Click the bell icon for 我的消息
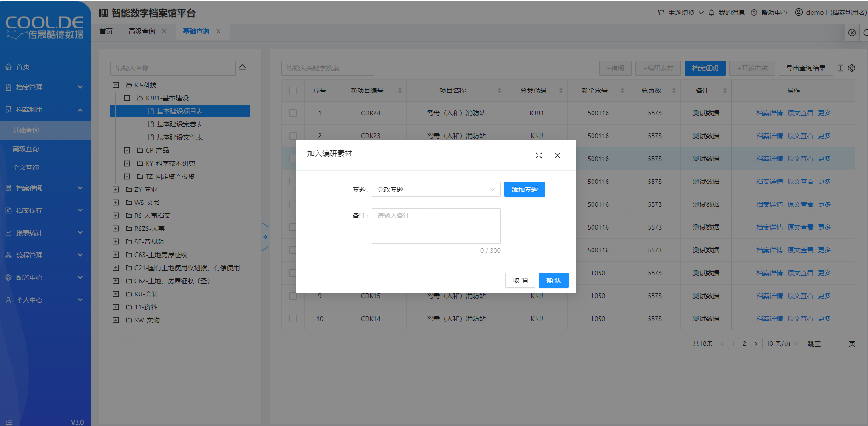 [x=712, y=13]
